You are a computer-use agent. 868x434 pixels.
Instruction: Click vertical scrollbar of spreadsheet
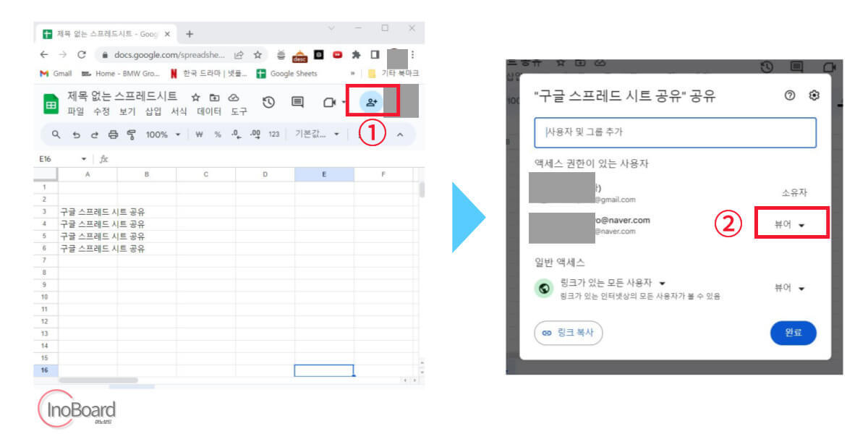point(421,190)
